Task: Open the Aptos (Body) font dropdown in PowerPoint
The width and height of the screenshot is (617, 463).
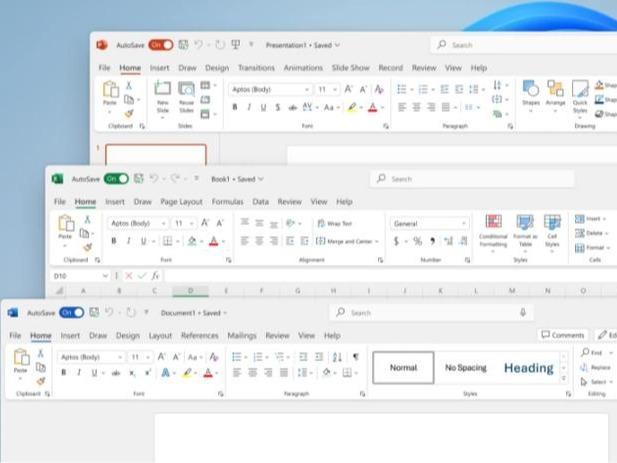Action: click(x=271, y=89)
